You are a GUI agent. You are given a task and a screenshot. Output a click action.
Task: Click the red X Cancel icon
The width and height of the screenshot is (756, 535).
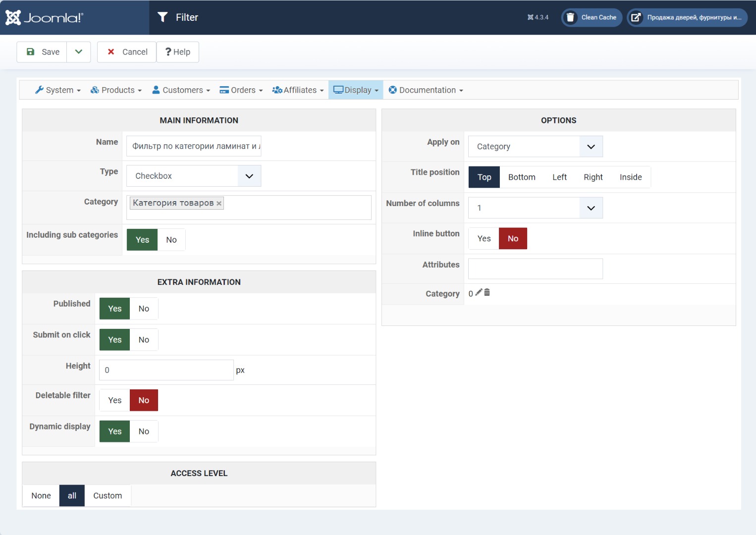coord(111,52)
